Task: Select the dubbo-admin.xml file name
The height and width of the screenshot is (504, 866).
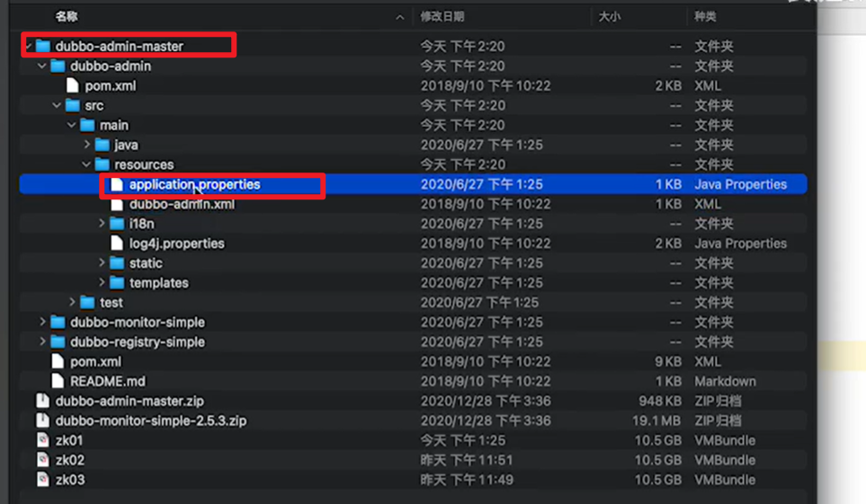Action: [183, 204]
